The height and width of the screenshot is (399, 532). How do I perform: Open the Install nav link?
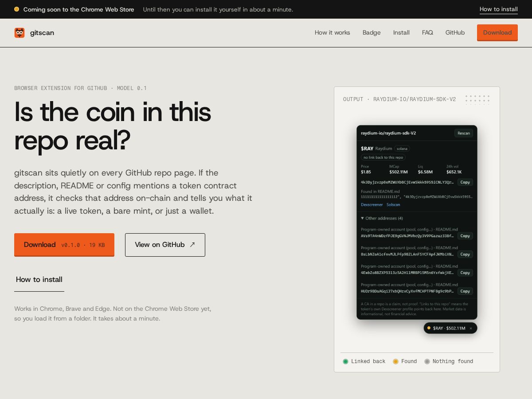coord(401,33)
